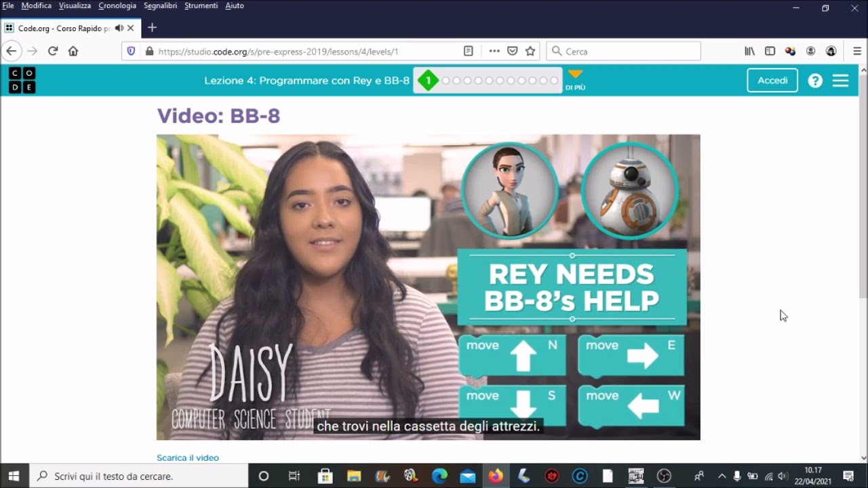Bookmark this page with star
The height and width of the screenshot is (488, 868).
point(530,51)
